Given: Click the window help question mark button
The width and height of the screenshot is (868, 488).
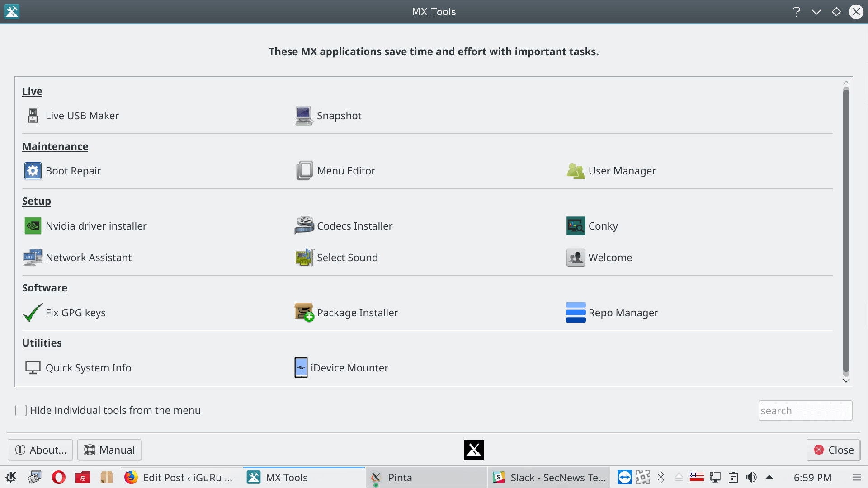Looking at the screenshot, I should pos(797,12).
